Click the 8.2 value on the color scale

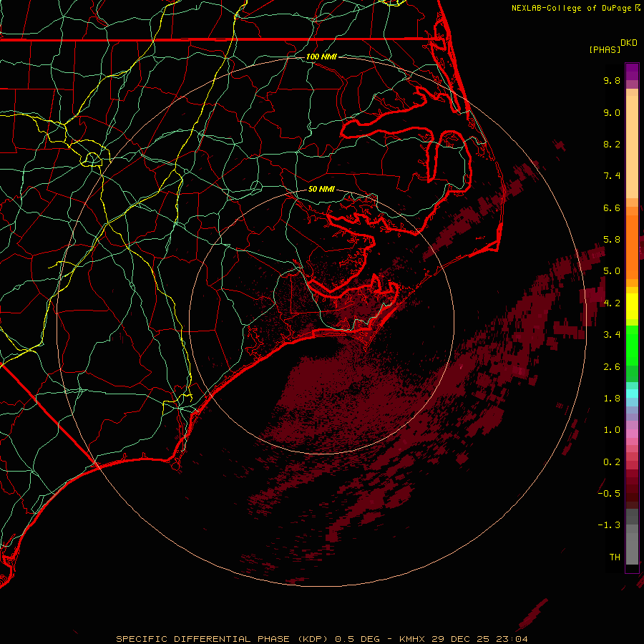[x=612, y=144]
